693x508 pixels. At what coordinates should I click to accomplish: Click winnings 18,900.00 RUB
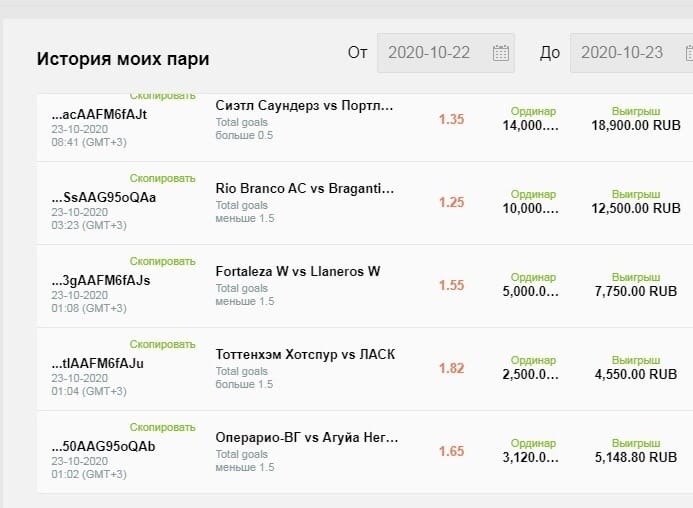pyautogui.click(x=636, y=126)
